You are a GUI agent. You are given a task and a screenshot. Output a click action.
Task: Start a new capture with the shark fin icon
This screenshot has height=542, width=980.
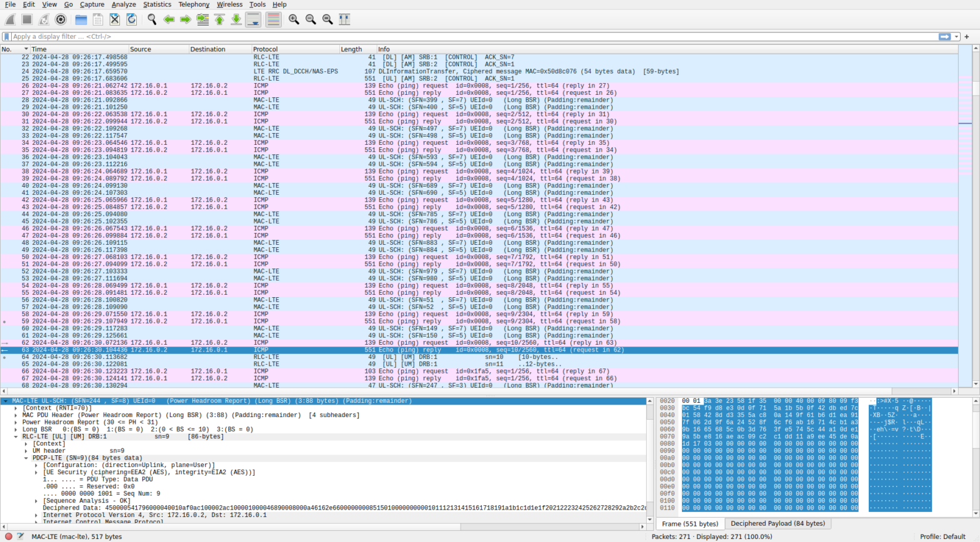[x=10, y=19]
